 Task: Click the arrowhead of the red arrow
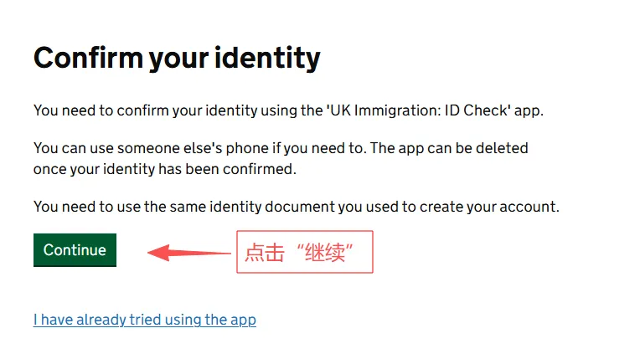(x=157, y=252)
